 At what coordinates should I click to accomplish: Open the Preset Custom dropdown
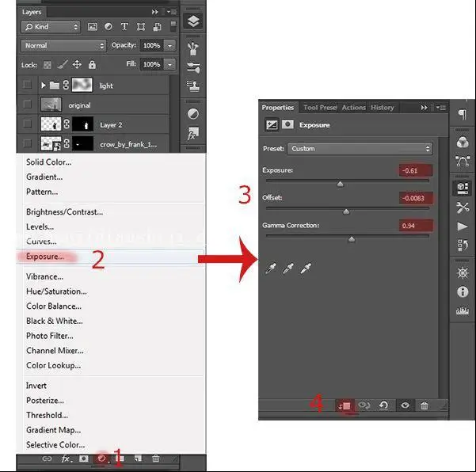360,149
